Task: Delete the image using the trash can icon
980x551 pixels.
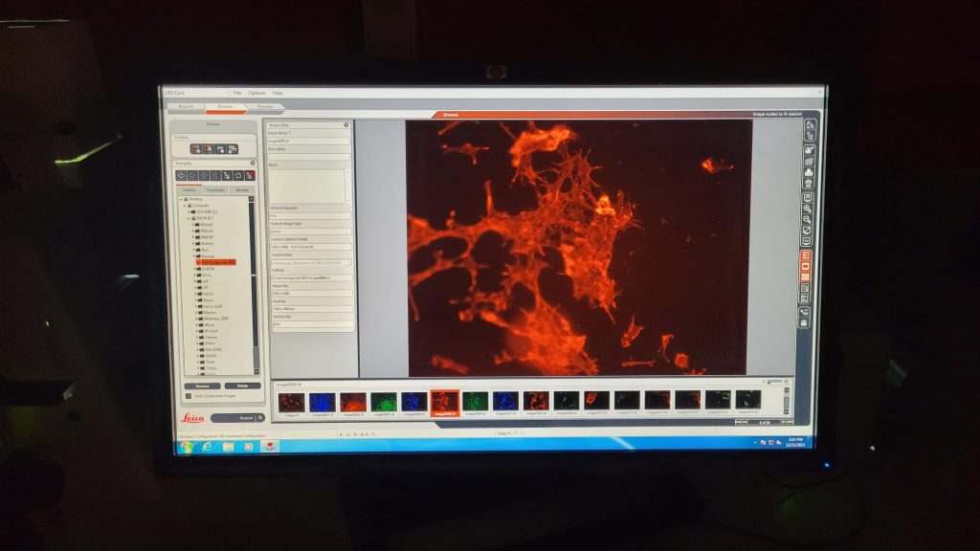Action: [808, 184]
